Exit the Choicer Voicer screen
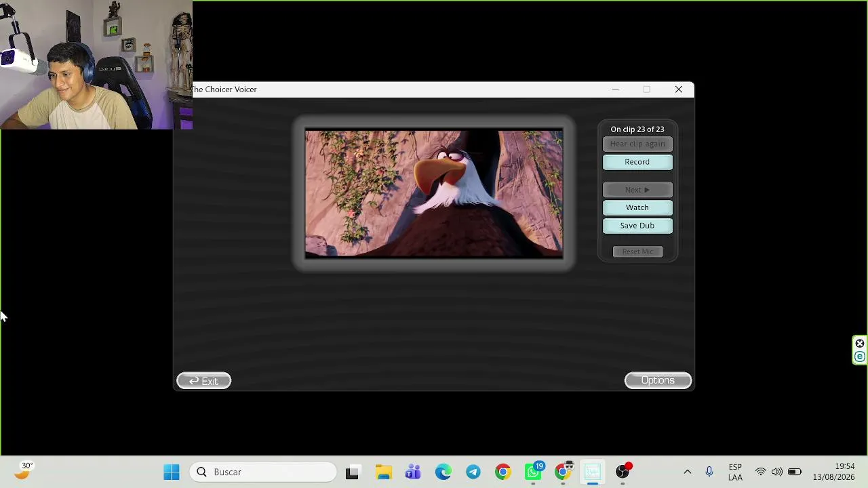 tap(203, 381)
